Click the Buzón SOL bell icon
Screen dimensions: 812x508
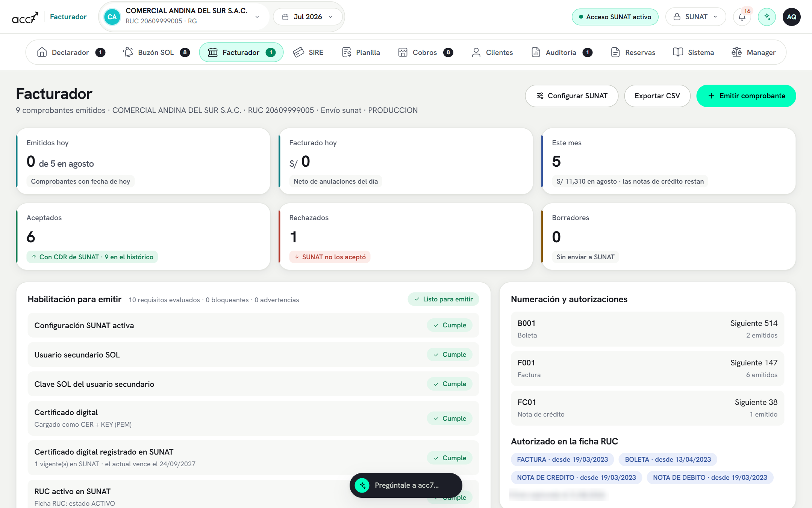[x=128, y=52]
